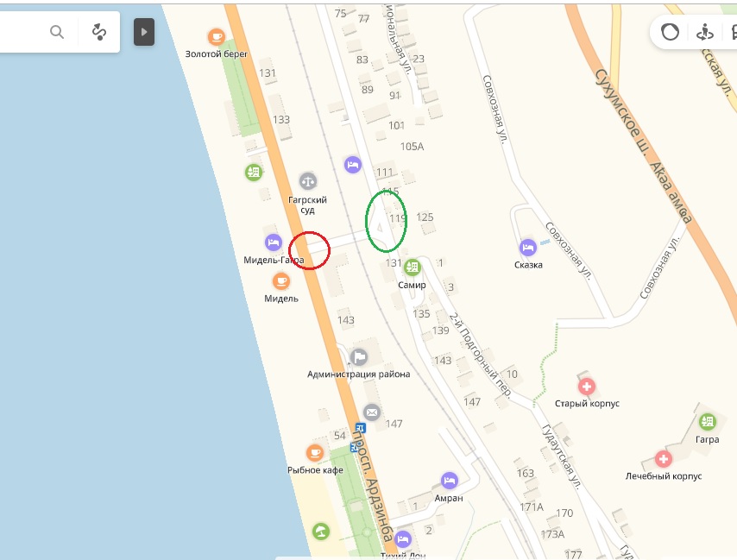Enable the street panorama mode

click(x=704, y=33)
